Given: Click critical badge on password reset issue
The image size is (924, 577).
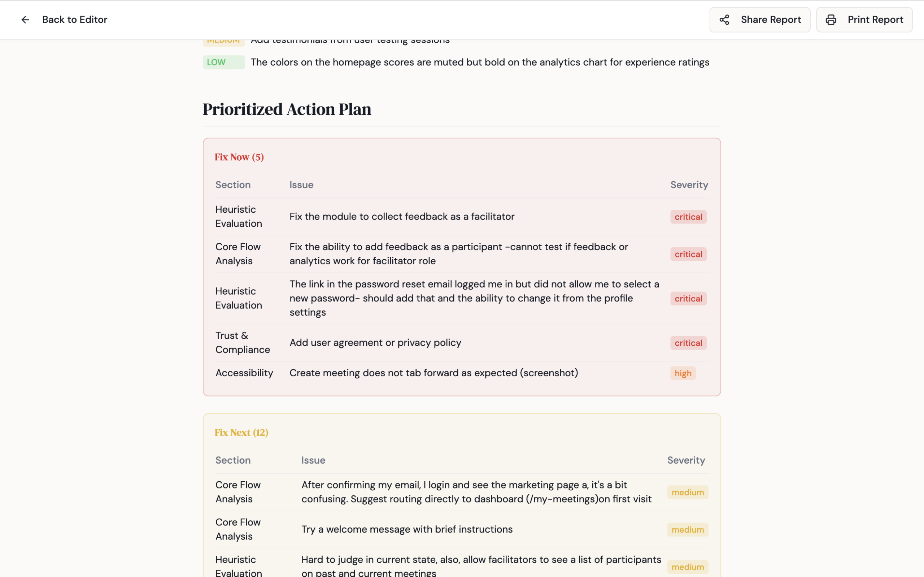Looking at the screenshot, I should [688, 299].
